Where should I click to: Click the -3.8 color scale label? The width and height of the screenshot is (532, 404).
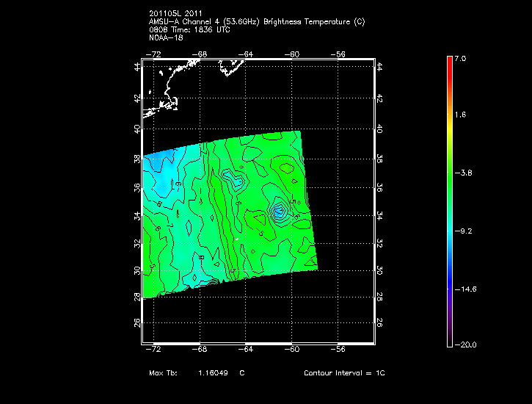(462, 173)
